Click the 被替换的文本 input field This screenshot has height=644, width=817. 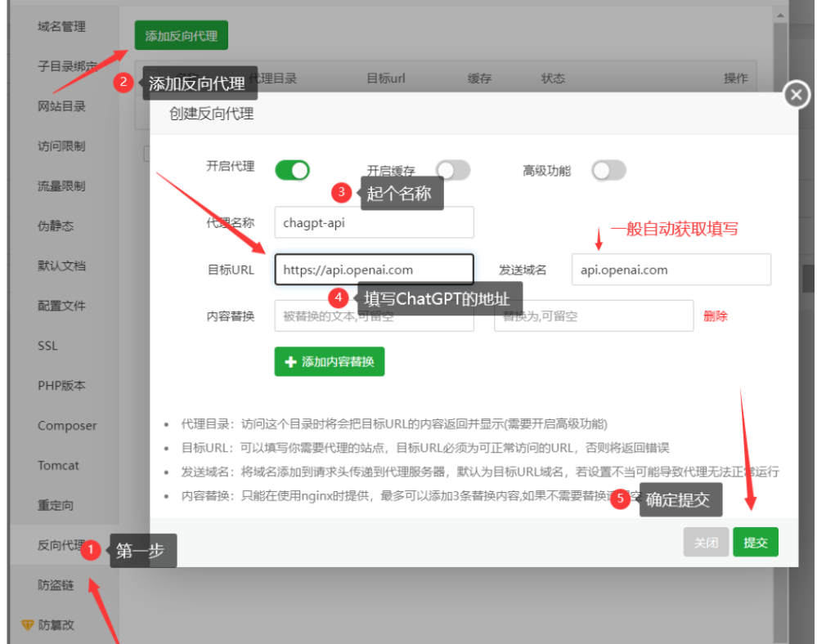point(374,316)
